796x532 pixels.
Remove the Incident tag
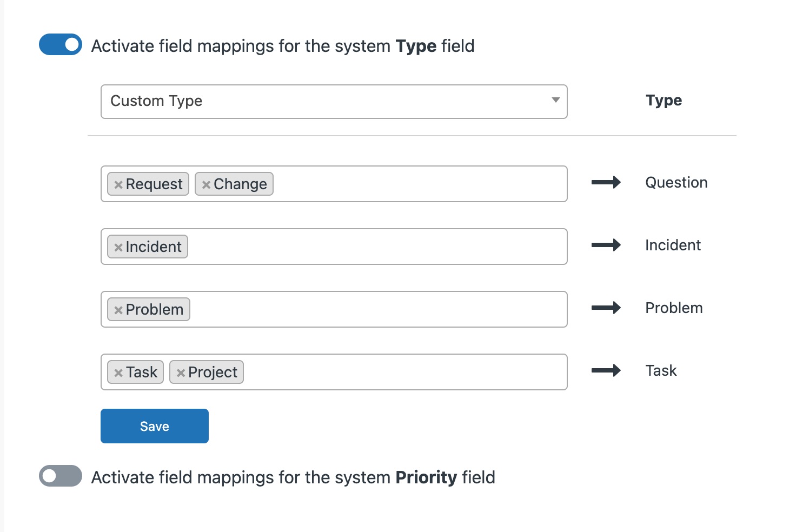(x=118, y=247)
